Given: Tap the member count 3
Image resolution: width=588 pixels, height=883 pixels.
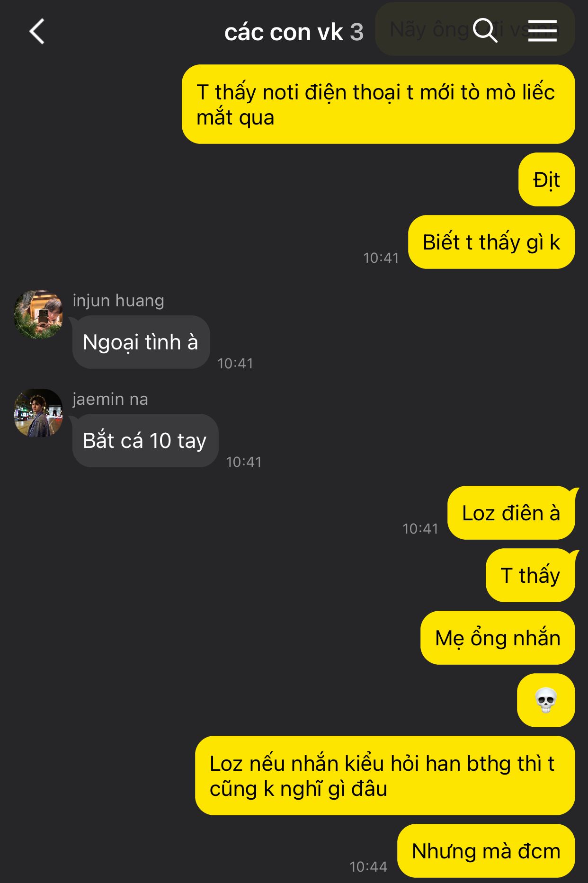Looking at the screenshot, I should coord(357,32).
